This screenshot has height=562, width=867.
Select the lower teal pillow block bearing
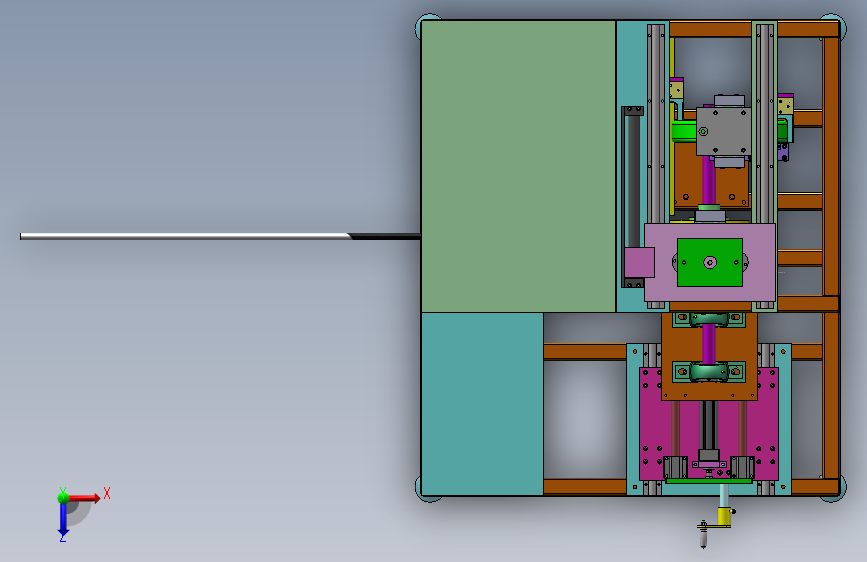[x=709, y=372]
